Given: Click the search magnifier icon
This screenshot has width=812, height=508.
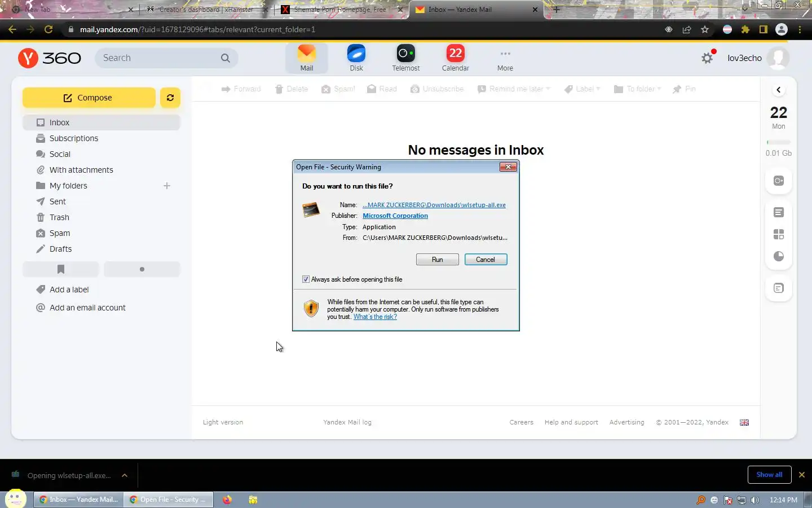Looking at the screenshot, I should 225,58.
